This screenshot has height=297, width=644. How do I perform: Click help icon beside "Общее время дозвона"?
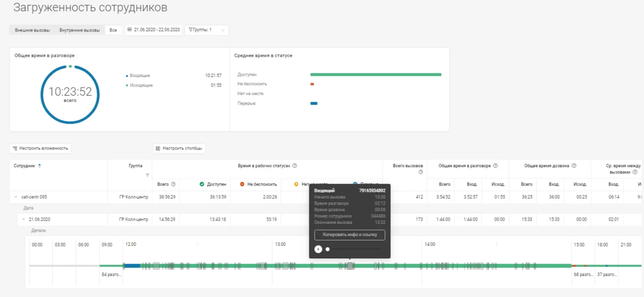pyautogui.click(x=573, y=166)
